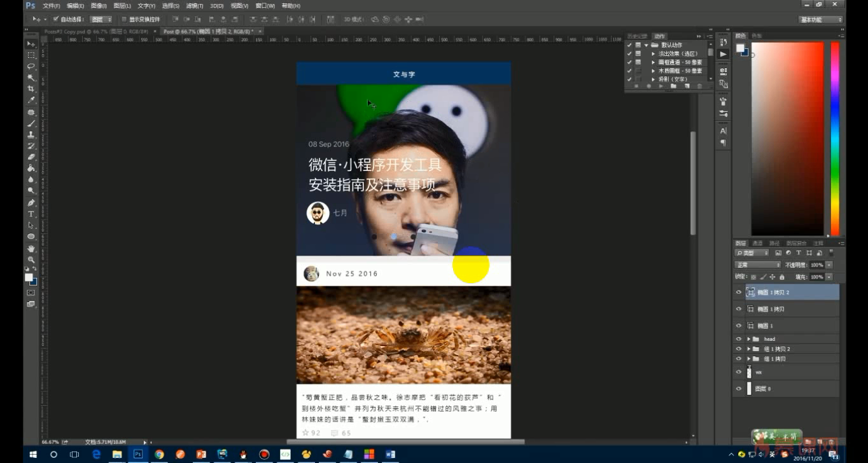Click the foreground color swatch in Color panel
This screenshot has width=868, height=463.
click(740, 48)
